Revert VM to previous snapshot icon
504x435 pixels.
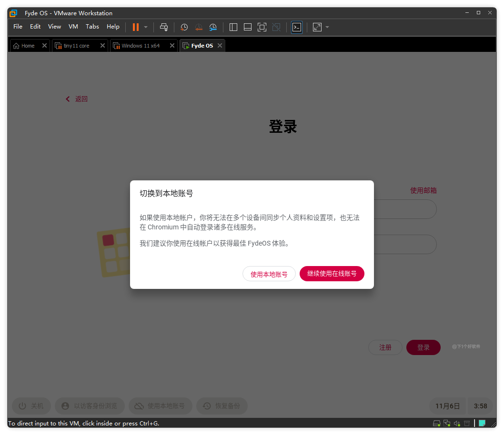[199, 27]
